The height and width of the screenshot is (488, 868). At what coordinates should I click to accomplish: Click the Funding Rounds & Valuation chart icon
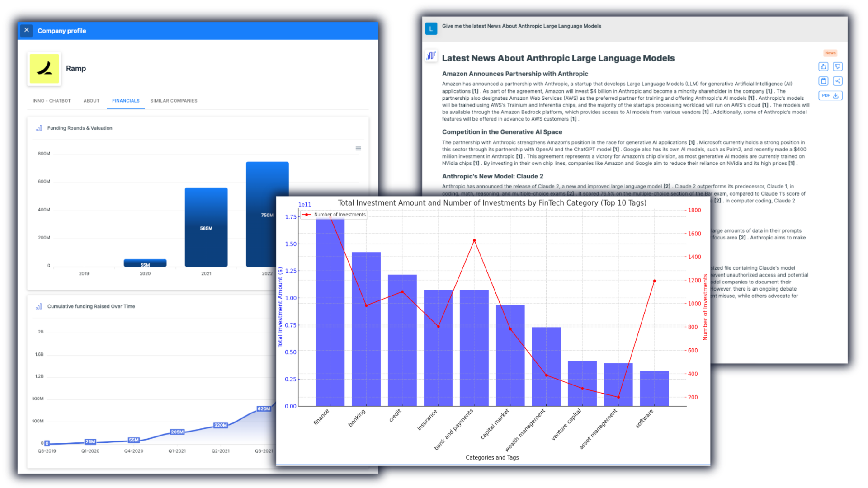point(39,128)
